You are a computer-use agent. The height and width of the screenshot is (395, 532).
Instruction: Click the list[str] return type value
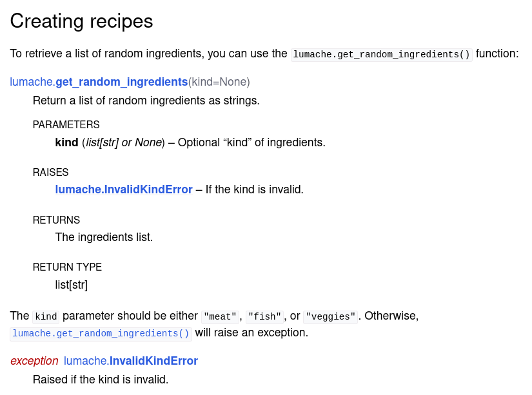click(x=71, y=285)
